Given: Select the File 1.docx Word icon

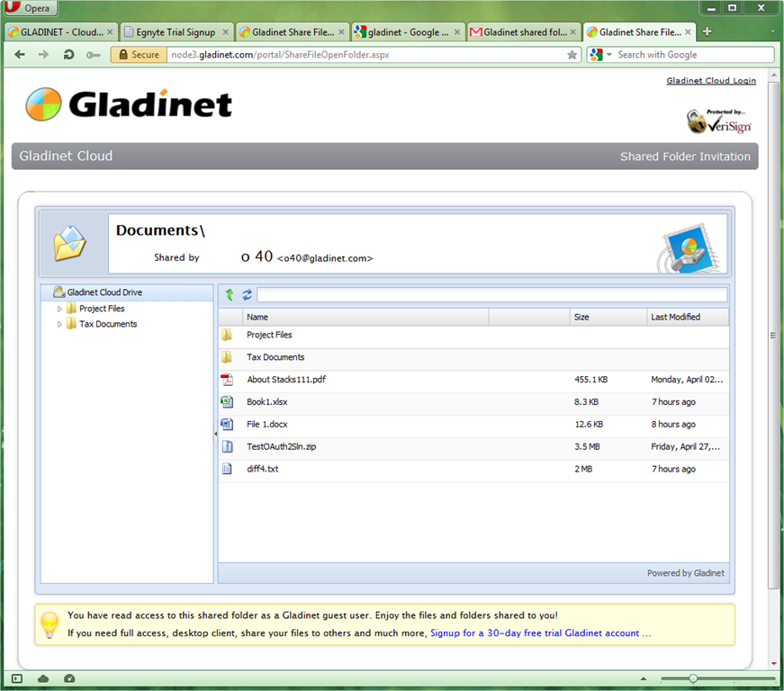Looking at the screenshot, I should point(227,424).
